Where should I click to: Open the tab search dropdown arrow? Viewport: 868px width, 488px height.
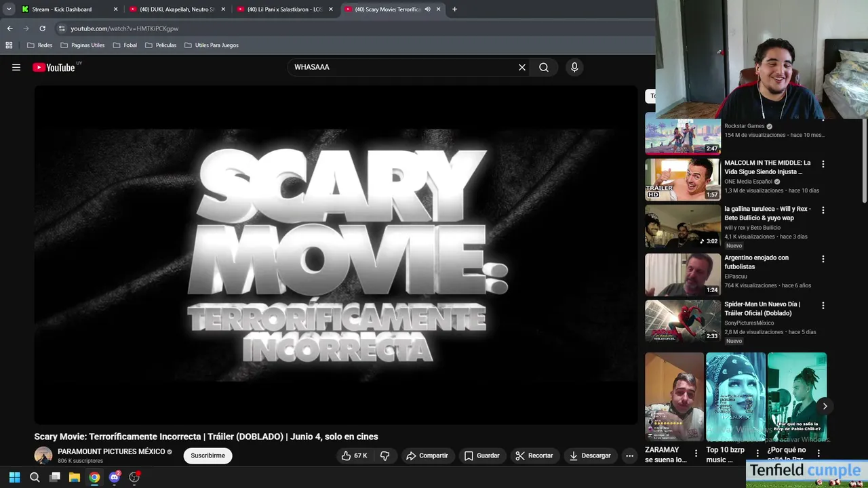click(x=9, y=9)
